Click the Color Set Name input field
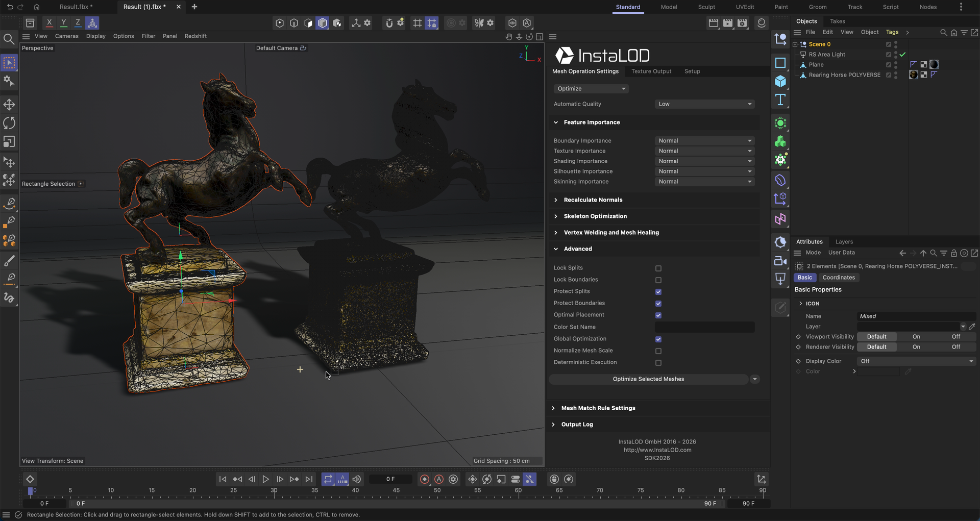This screenshot has height=521, width=980. 704,327
